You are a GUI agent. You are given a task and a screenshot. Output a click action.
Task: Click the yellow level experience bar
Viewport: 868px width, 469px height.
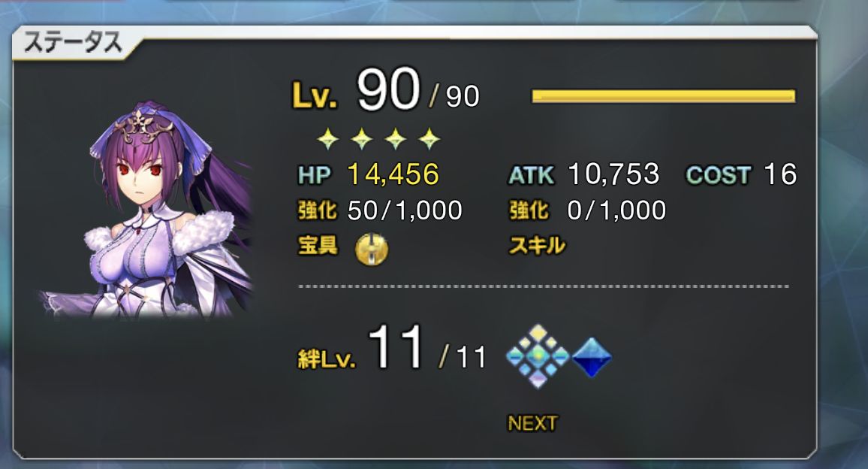(x=663, y=96)
